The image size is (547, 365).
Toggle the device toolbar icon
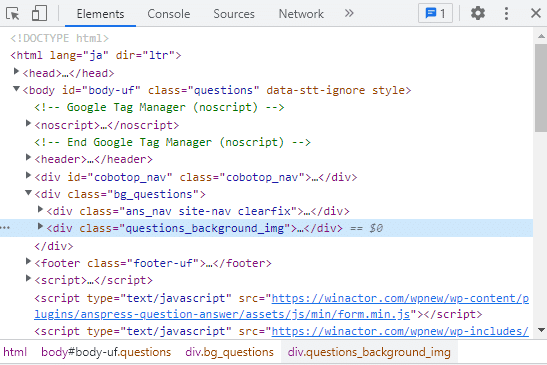39,14
